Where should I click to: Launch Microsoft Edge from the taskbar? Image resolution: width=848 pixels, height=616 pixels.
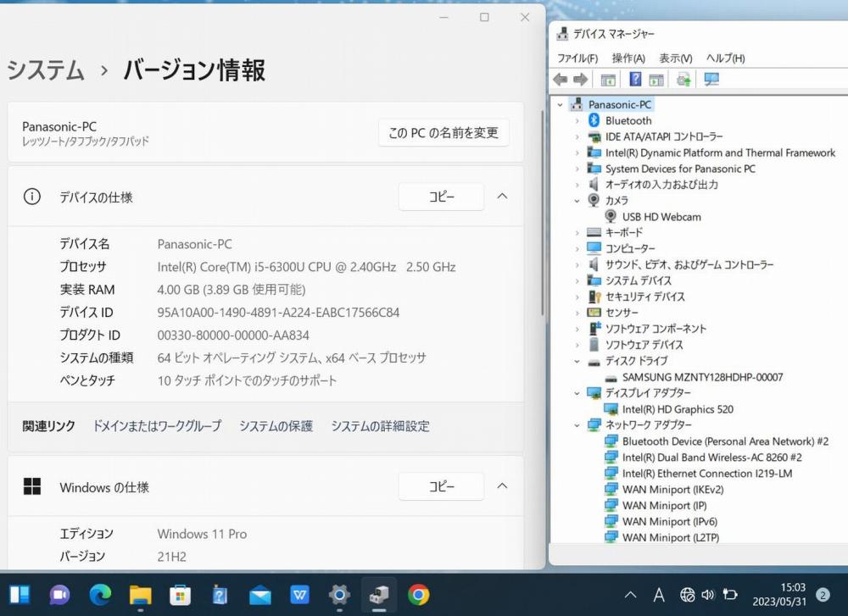pyautogui.click(x=100, y=595)
